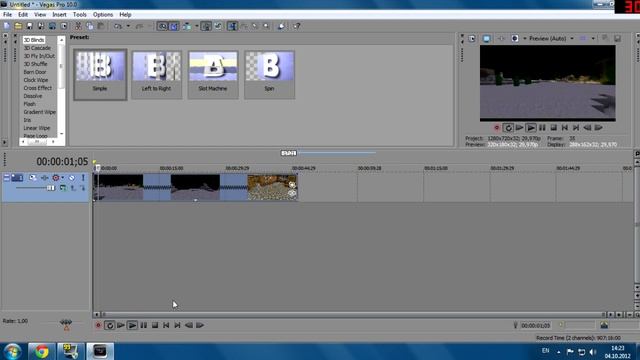Open the Undo history dropdown arrow
640x360 pixels.
(128, 26)
